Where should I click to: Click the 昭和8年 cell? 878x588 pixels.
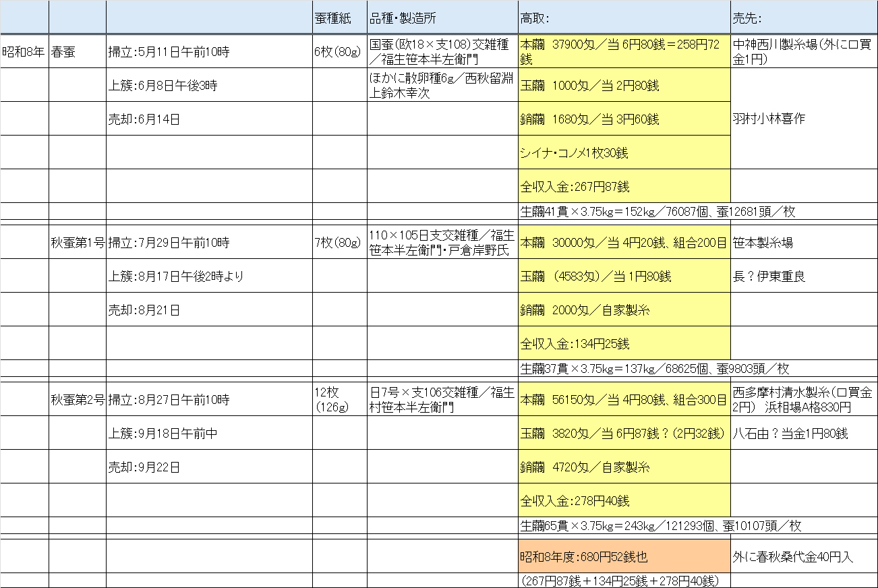24,51
